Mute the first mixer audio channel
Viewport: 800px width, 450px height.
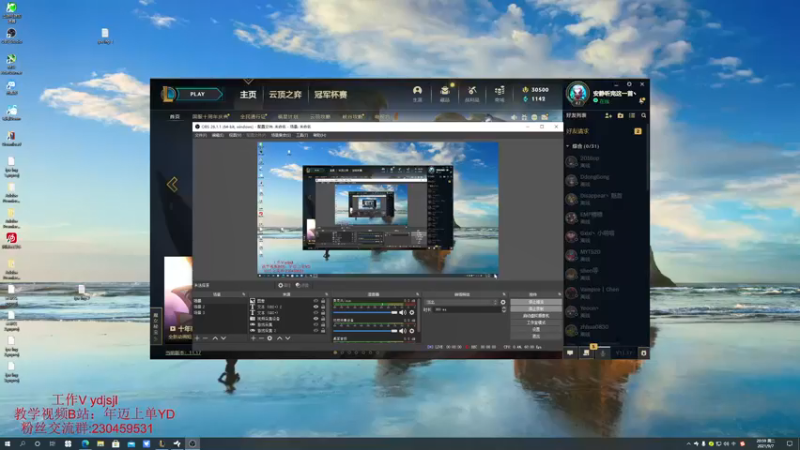point(403,312)
